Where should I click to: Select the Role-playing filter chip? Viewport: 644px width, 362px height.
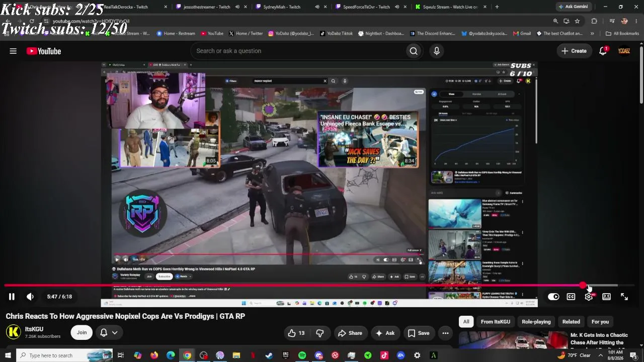pos(536,322)
